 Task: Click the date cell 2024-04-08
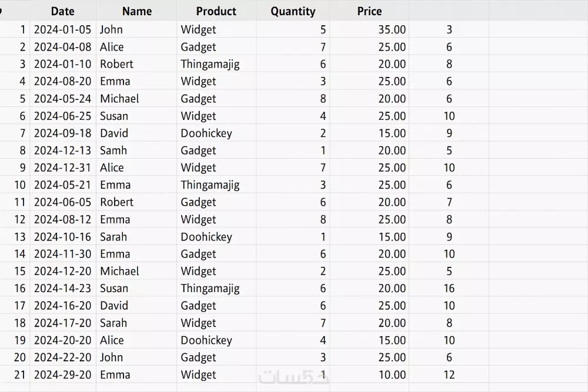point(63,47)
